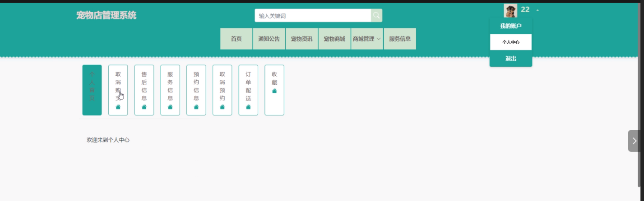Image resolution: width=644 pixels, height=201 pixels.
Task: Open 服务信息 navigation item
Action: point(400,39)
